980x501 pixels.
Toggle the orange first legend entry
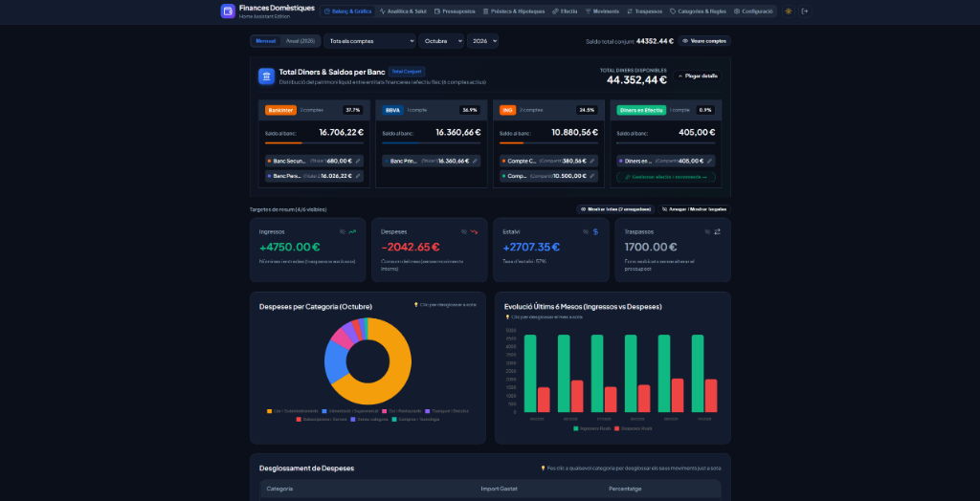293,411
